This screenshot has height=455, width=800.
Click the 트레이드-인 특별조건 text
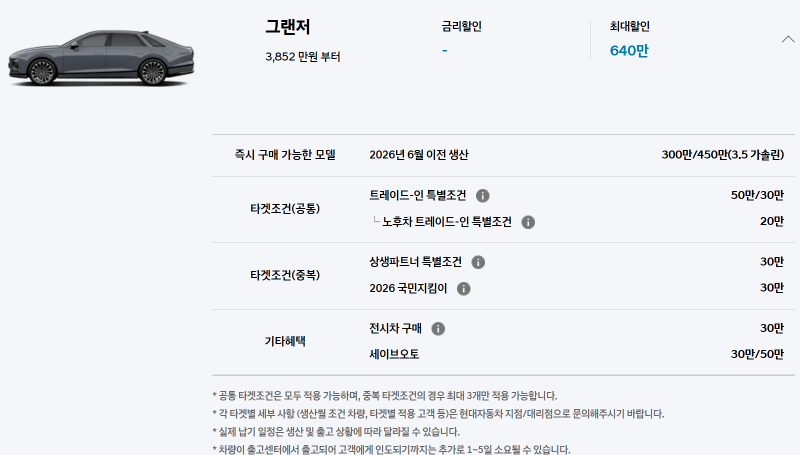pyautogui.click(x=418, y=195)
